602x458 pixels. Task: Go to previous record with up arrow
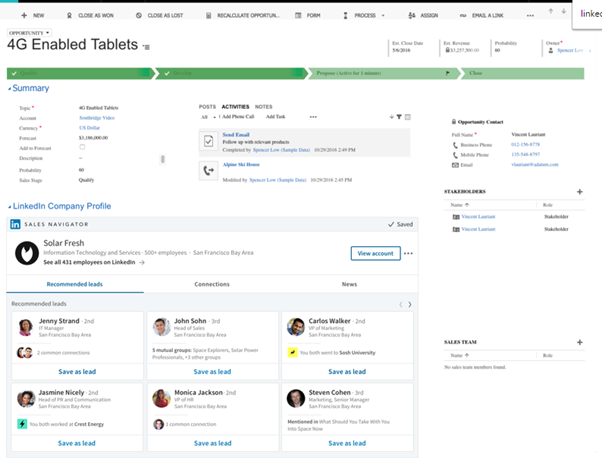tap(551, 11)
